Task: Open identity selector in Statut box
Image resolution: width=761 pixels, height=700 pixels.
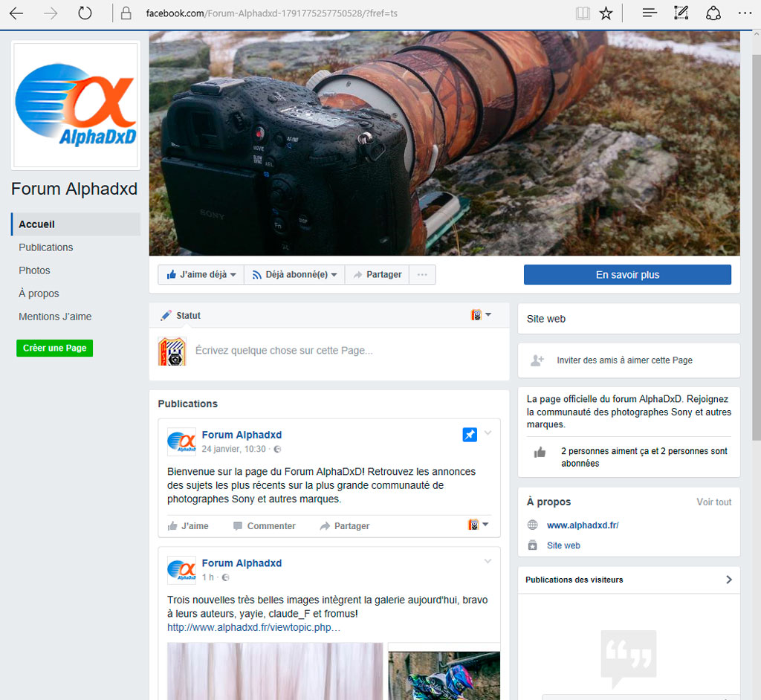Action: pos(481,315)
